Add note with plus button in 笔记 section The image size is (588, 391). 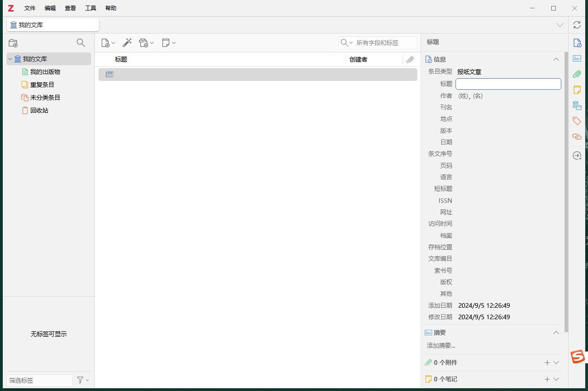point(547,379)
